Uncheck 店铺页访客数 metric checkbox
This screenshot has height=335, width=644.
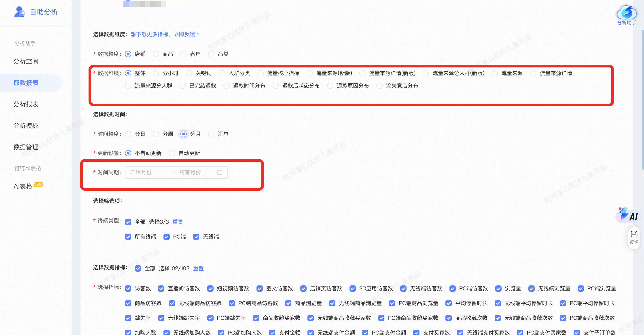(x=303, y=289)
